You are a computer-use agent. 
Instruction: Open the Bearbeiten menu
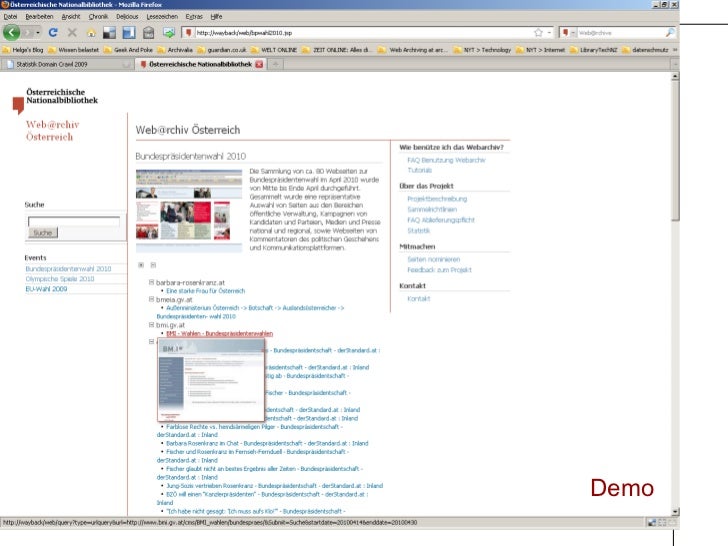(x=39, y=16)
